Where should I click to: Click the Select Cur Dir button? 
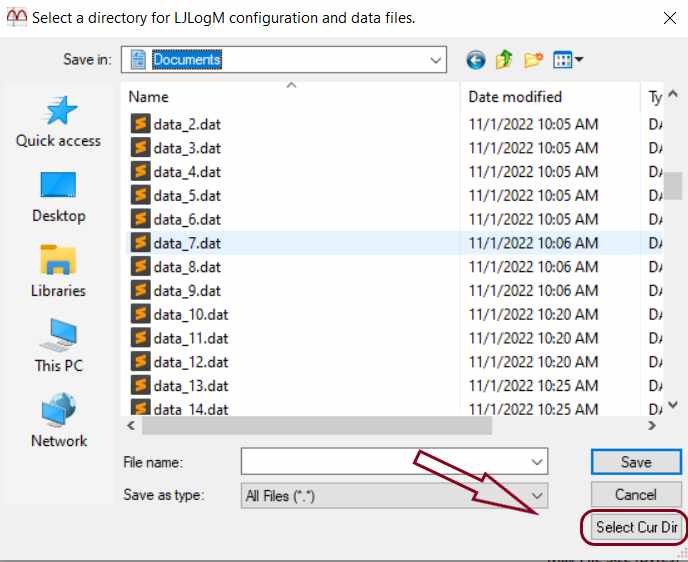[x=636, y=527]
